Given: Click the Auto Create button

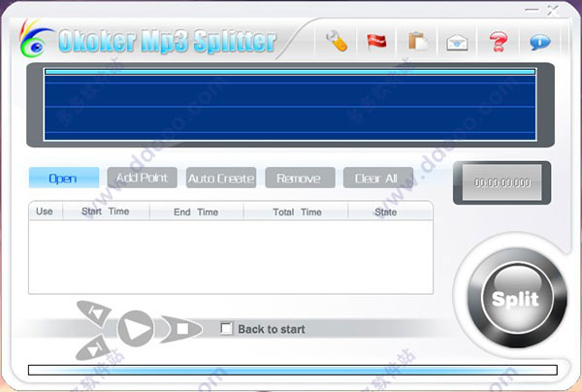Looking at the screenshot, I should coord(221,178).
